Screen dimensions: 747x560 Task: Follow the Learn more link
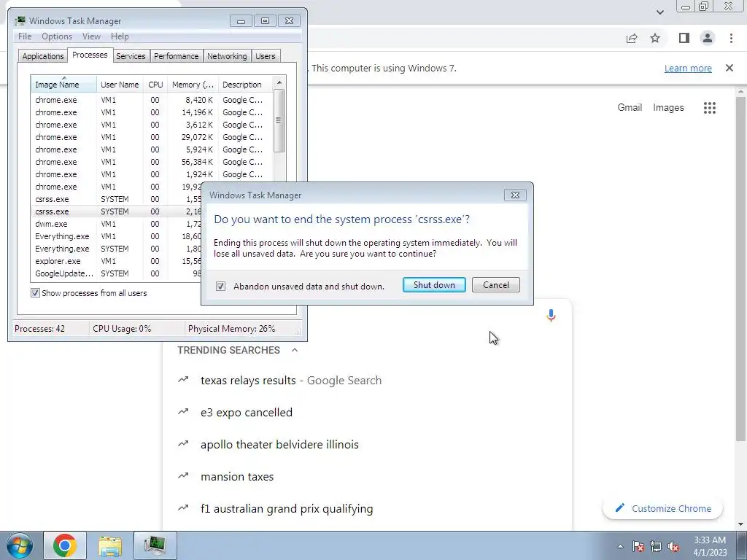coord(688,68)
